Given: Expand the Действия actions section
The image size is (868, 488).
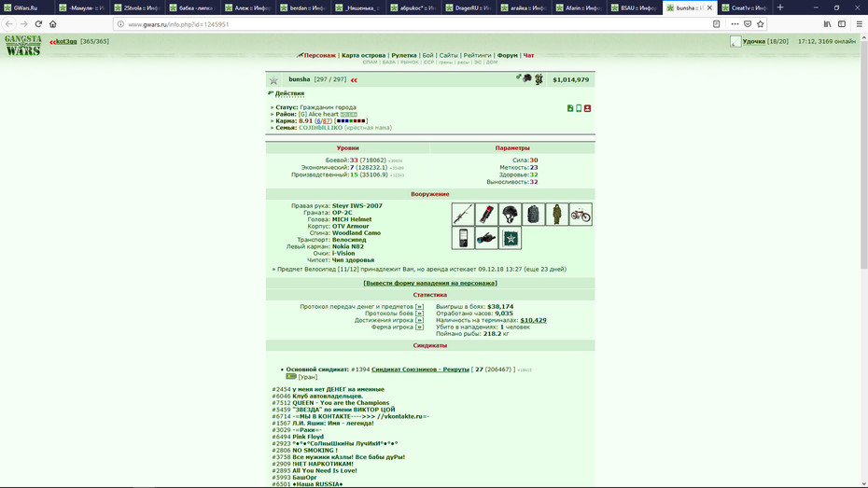Looking at the screenshot, I should (x=289, y=93).
